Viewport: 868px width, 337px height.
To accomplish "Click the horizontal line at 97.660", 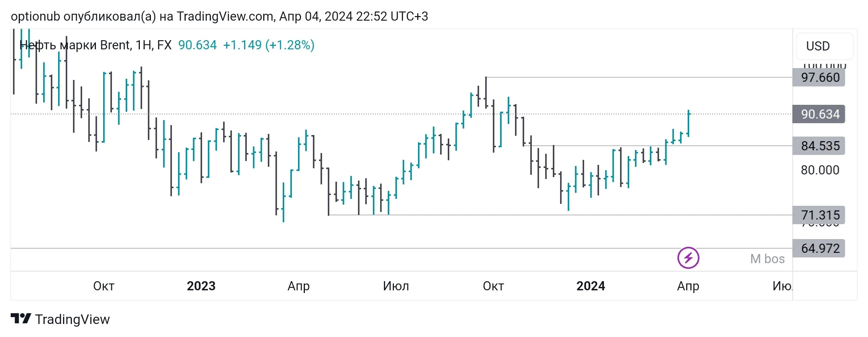I will click(x=639, y=77).
